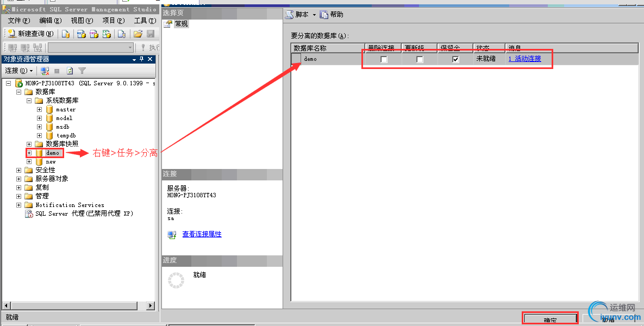The image size is (644, 326).
Task: Open the 编辑(E) menu
Action: click(x=50, y=21)
